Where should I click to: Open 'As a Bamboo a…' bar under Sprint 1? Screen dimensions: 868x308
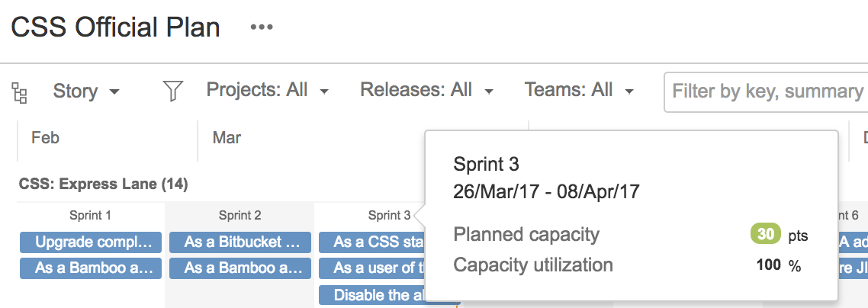[91, 268]
